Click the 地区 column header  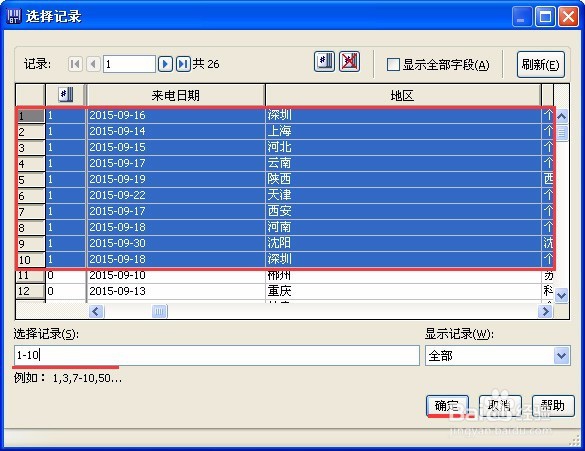pos(403,95)
